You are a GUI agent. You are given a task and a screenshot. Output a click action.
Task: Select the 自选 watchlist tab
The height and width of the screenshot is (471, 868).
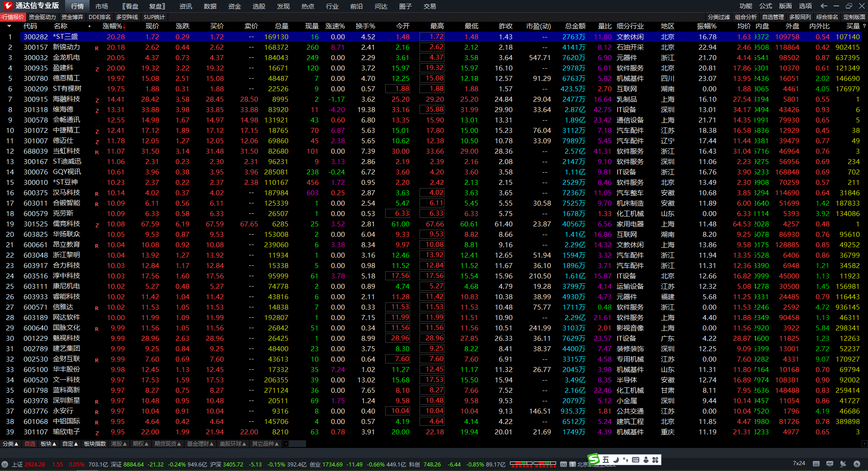tap(30, 444)
